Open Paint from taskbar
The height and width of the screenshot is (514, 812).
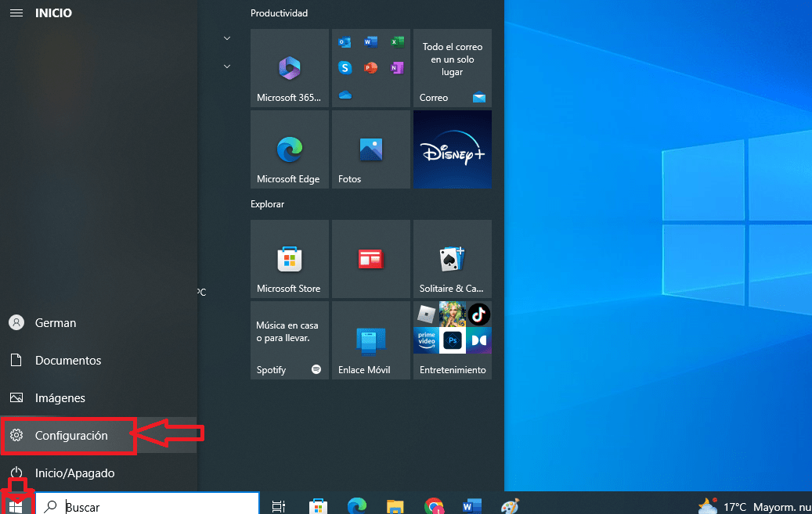click(x=510, y=505)
